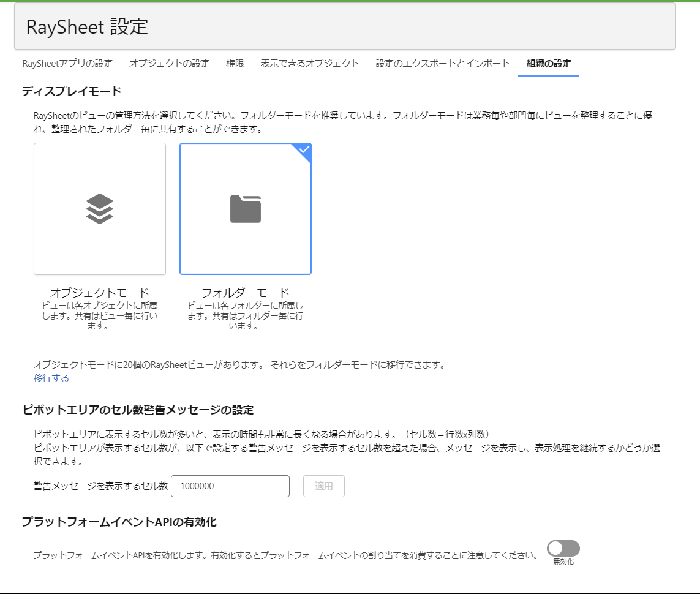
Task: Open 設定のエクスポートとインポート tab
Action: point(442,63)
